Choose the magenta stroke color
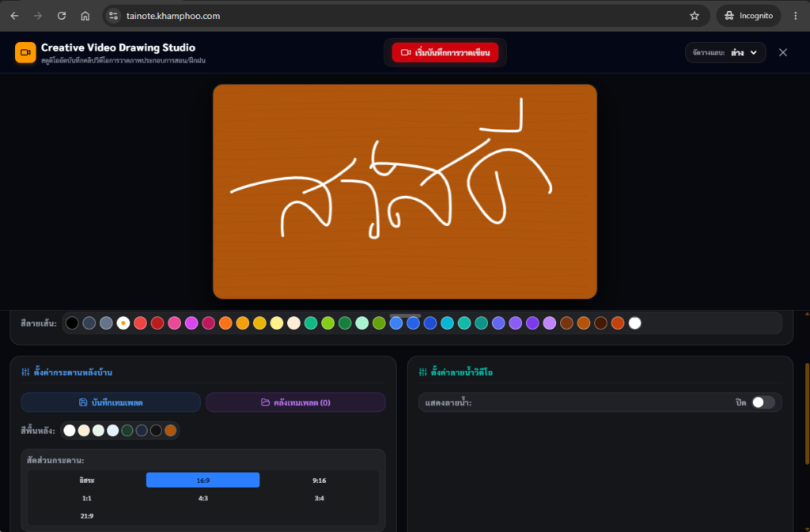810x532 pixels. pyautogui.click(x=191, y=323)
